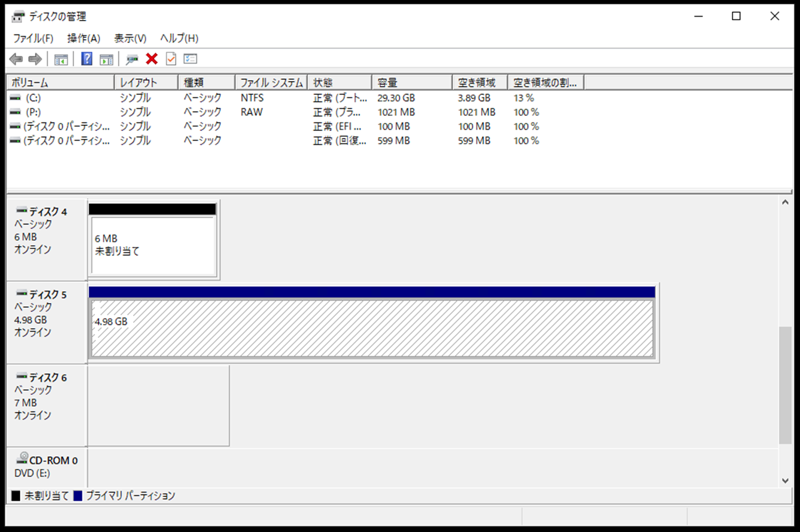Click the Forward arrow toolbar icon
Viewport: 800px width, 532px height.
[35, 59]
